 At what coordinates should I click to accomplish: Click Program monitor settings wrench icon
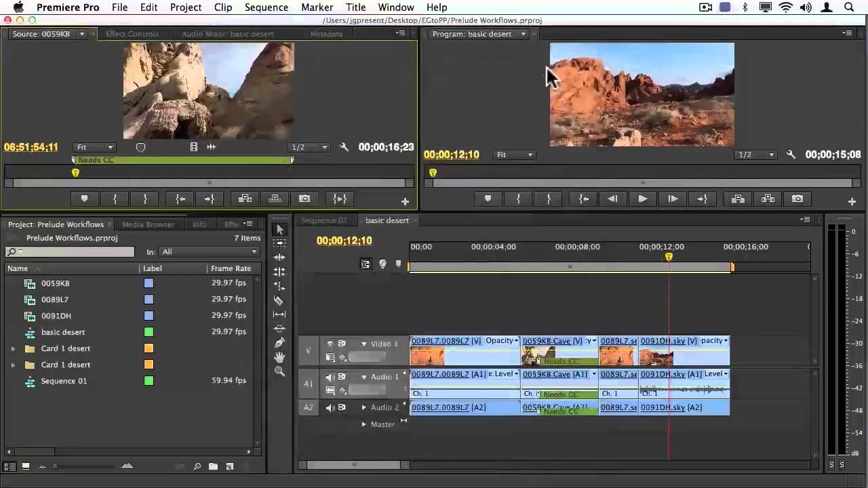click(791, 155)
